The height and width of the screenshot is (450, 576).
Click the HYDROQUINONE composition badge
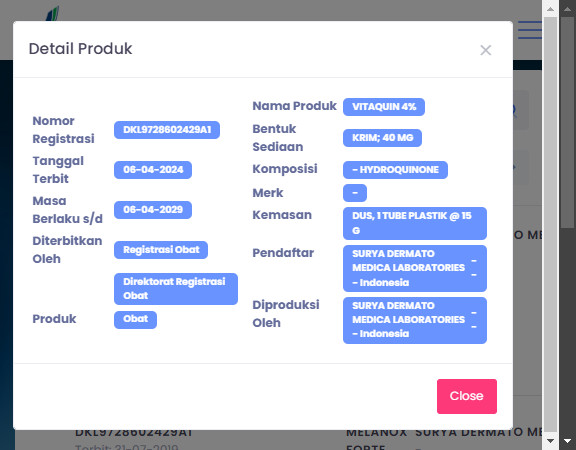coord(395,170)
